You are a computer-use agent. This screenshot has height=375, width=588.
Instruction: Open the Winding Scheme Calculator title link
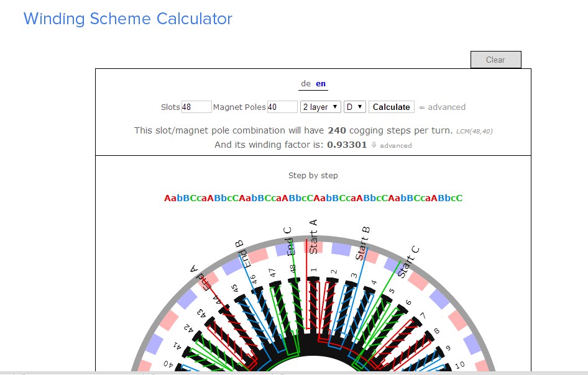coord(128,19)
